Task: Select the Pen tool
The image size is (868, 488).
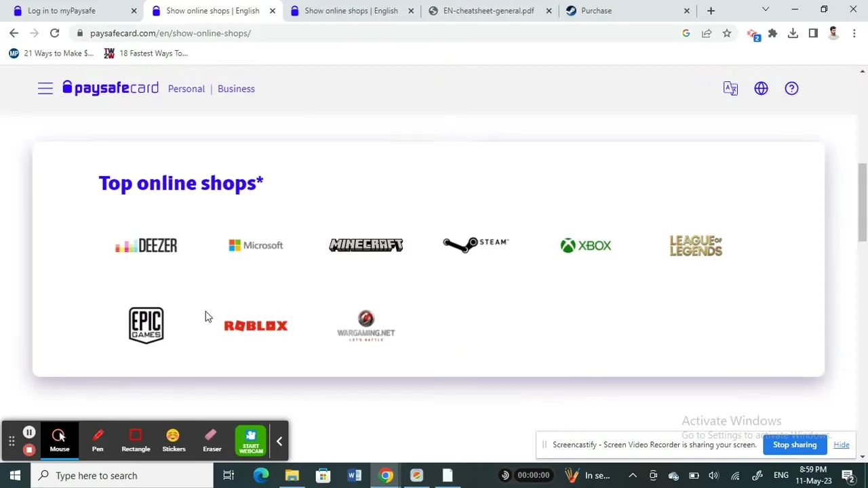Action: [98, 441]
